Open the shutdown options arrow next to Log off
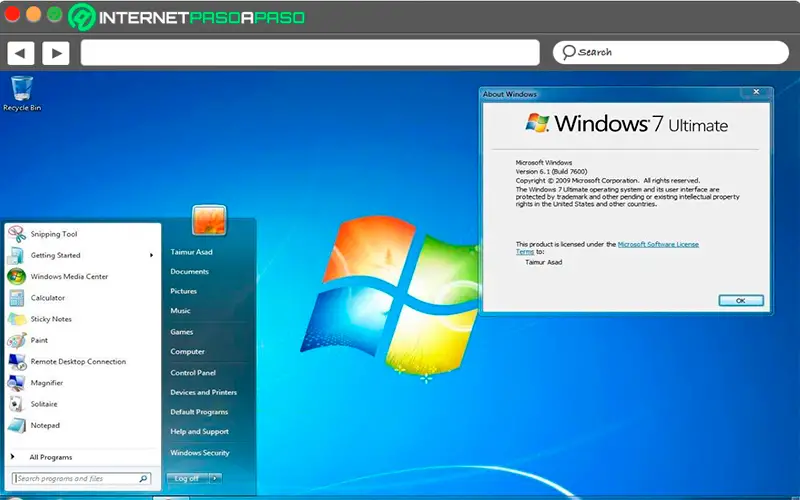The width and height of the screenshot is (800, 500). point(215,479)
